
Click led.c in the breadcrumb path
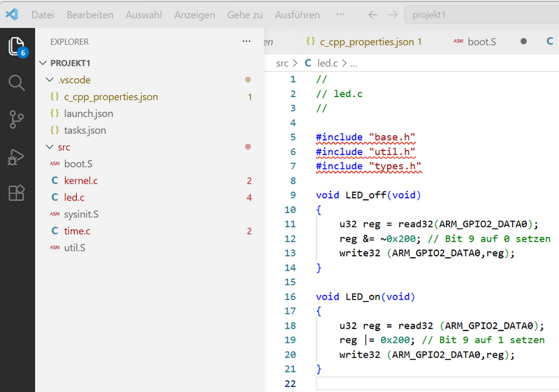tap(327, 64)
